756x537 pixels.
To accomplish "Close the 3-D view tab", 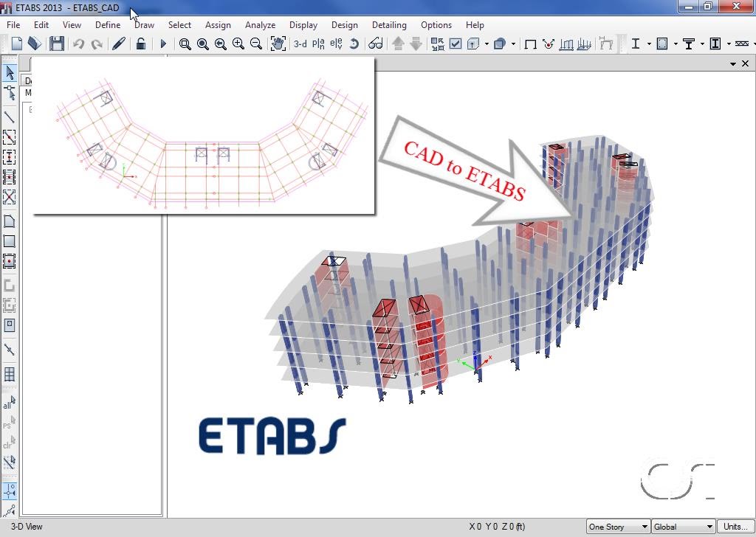I will (x=746, y=63).
